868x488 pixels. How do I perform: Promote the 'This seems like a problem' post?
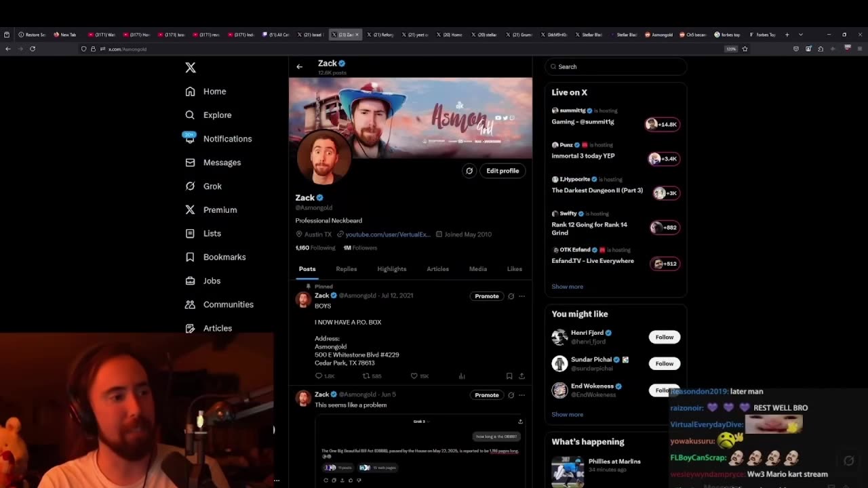click(x=487, y=395)
